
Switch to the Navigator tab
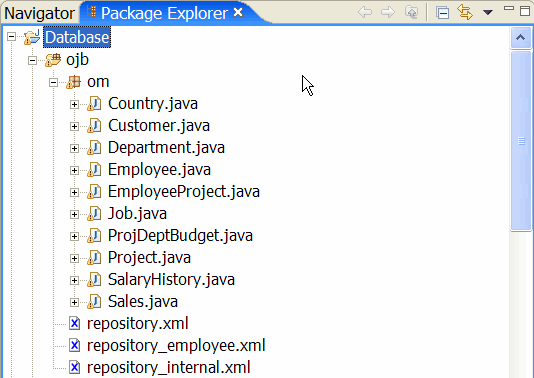pos(39,13)
